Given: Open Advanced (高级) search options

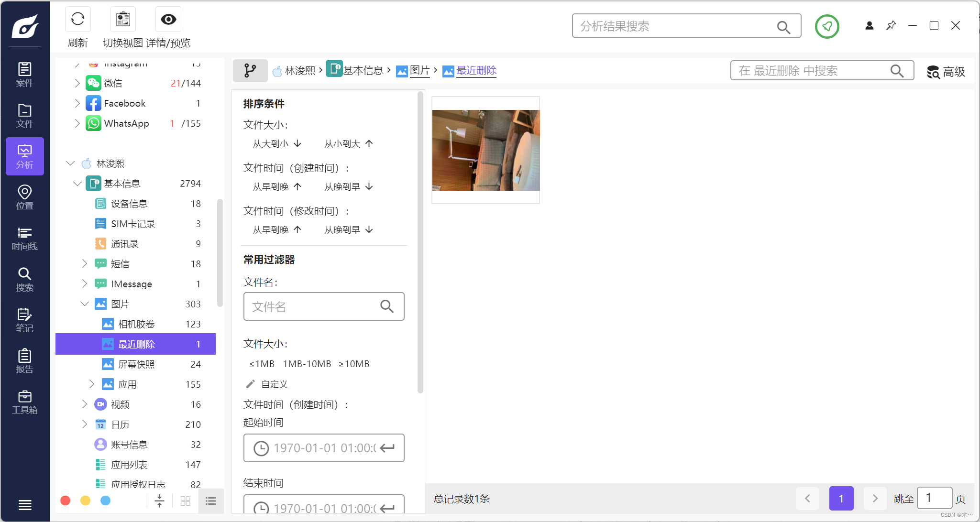Looking at the screenshot, I should click(946, 72).
